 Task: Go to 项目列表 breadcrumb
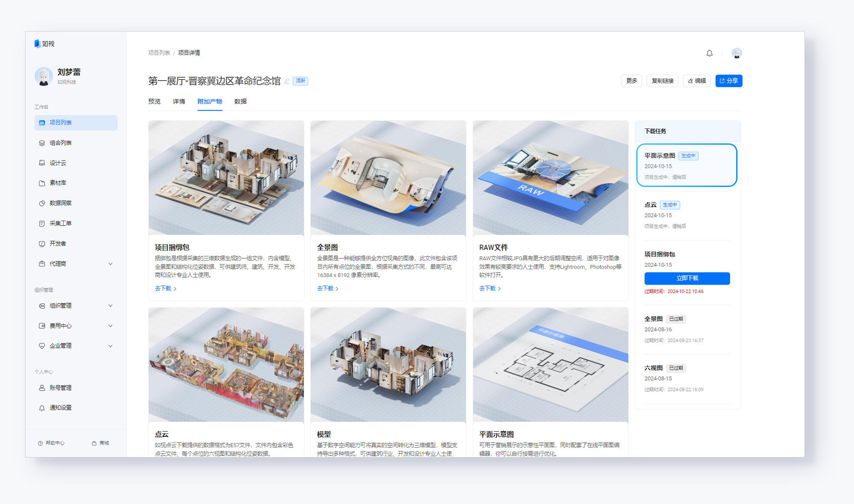tap(159, 53)
